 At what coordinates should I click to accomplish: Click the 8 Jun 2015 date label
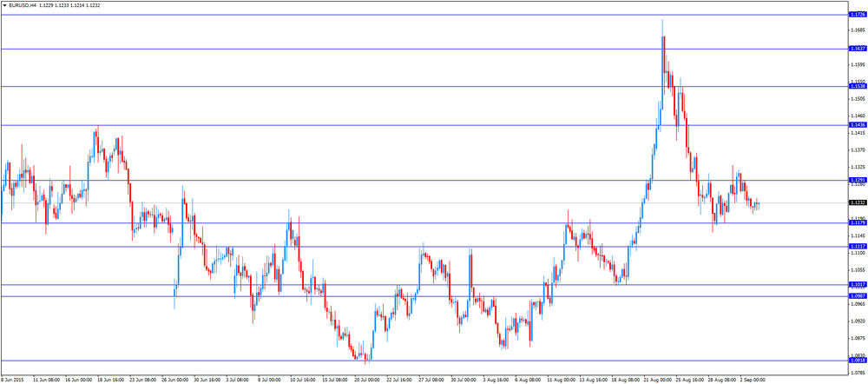(10, 381)
